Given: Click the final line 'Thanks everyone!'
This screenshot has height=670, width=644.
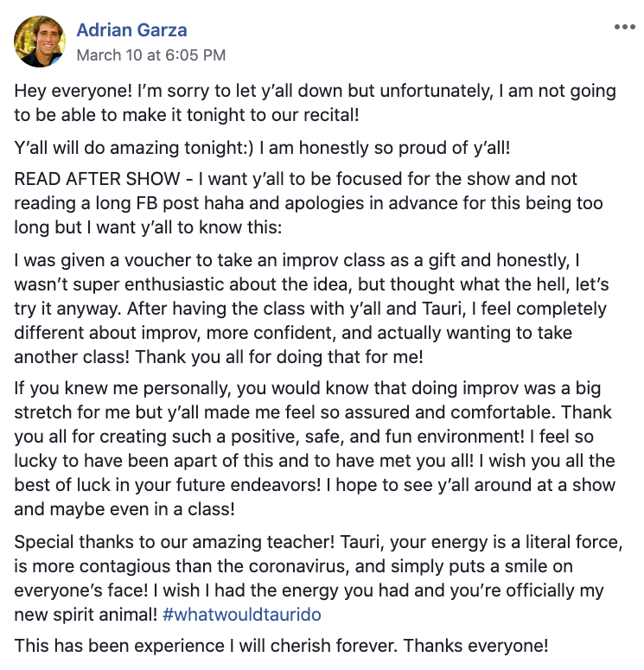Looking at the screenshot, I should 475,646.
